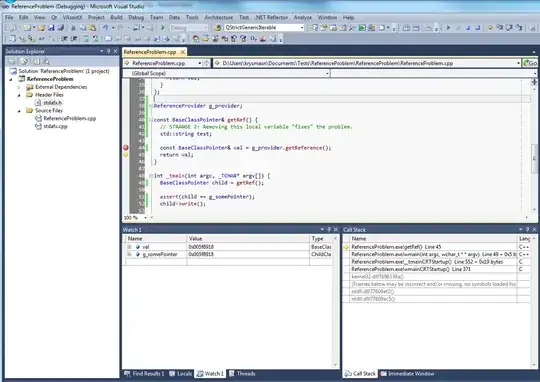Open stdafx.cpp in Solution Explorer
The width and height of the screenshot is (540, 382).
(55, 126)
